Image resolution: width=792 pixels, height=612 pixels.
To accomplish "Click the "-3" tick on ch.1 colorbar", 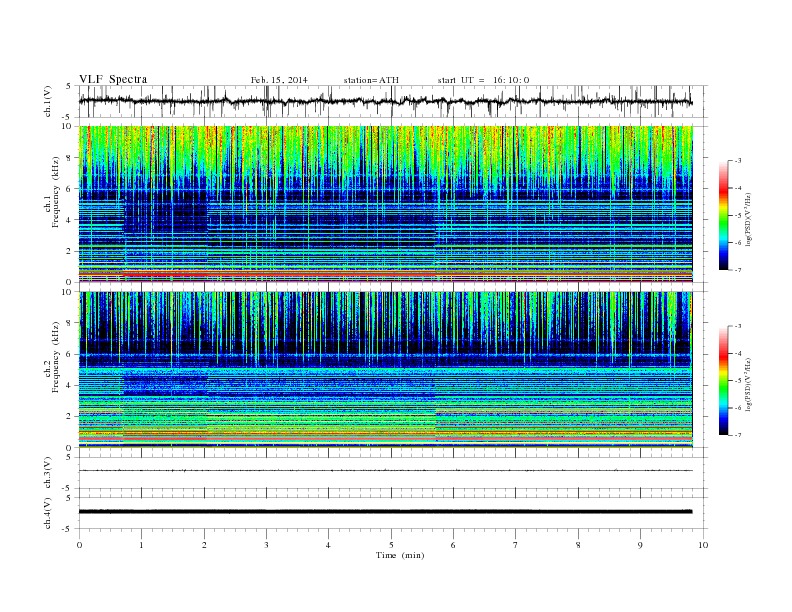I will [x=738, y=161].
